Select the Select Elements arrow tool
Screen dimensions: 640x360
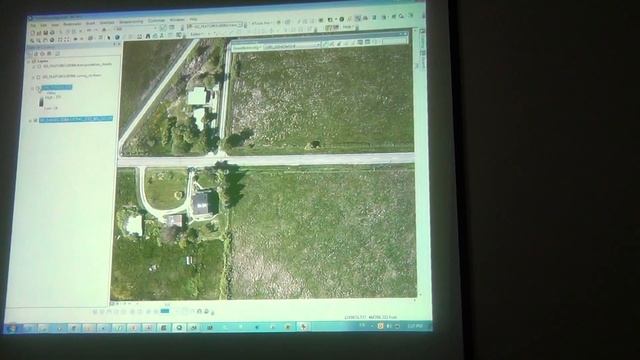coord(109,38)
